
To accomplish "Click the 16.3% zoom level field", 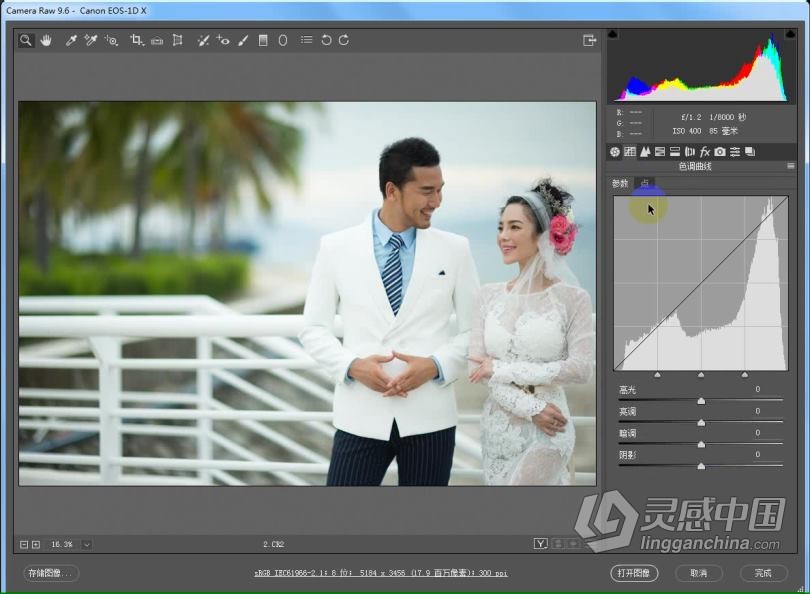I will [62, 544].
